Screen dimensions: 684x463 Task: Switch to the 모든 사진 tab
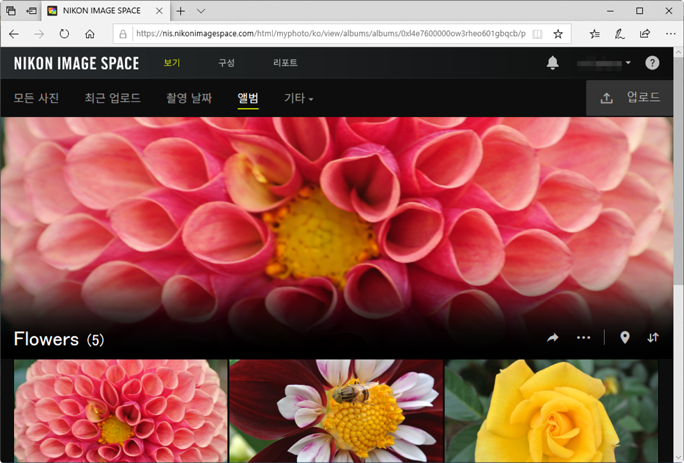(x=37, y=98)
